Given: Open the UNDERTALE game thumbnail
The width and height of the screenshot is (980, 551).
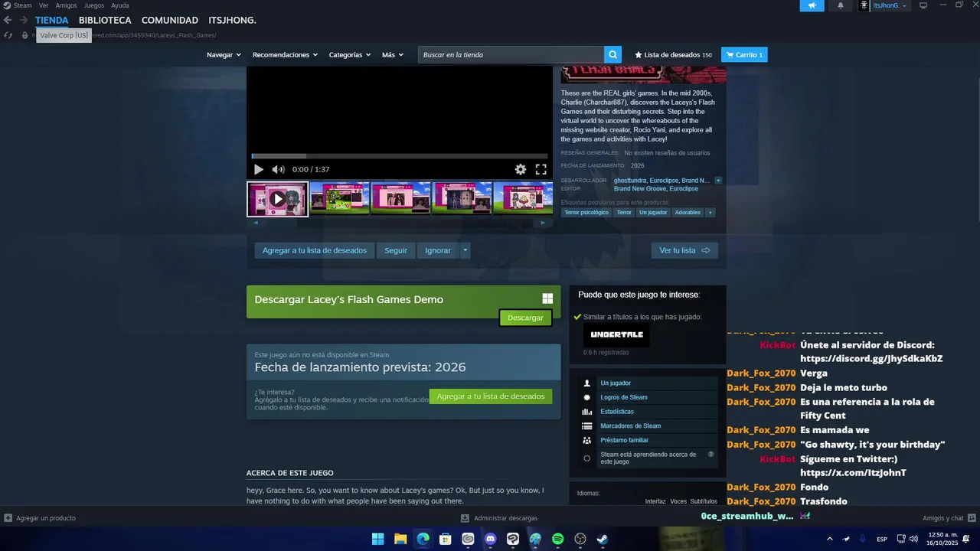Looking at the screenshot, I should pos(616,334).
